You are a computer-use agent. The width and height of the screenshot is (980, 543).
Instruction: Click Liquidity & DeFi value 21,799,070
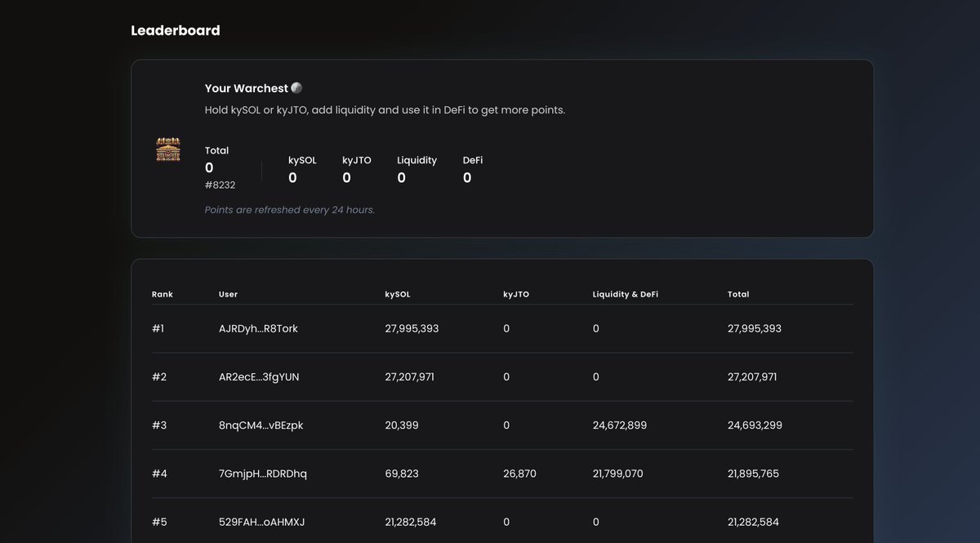point(619,474)
